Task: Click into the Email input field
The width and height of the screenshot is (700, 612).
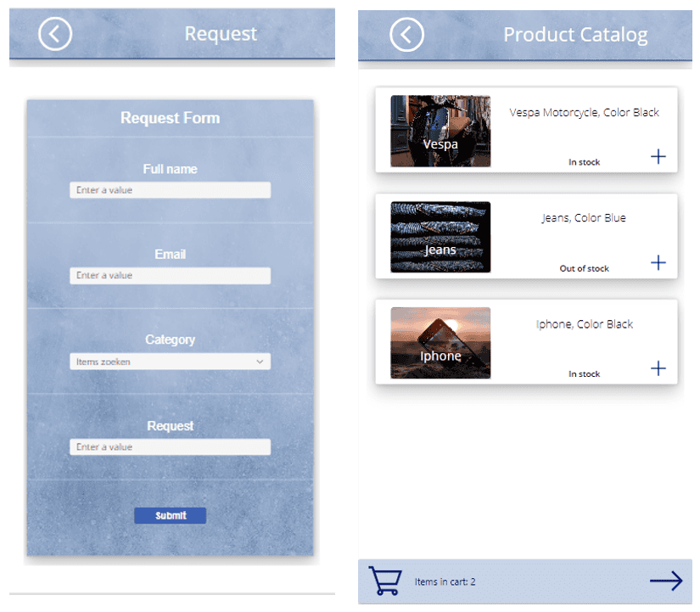Action: pos(170,276)
